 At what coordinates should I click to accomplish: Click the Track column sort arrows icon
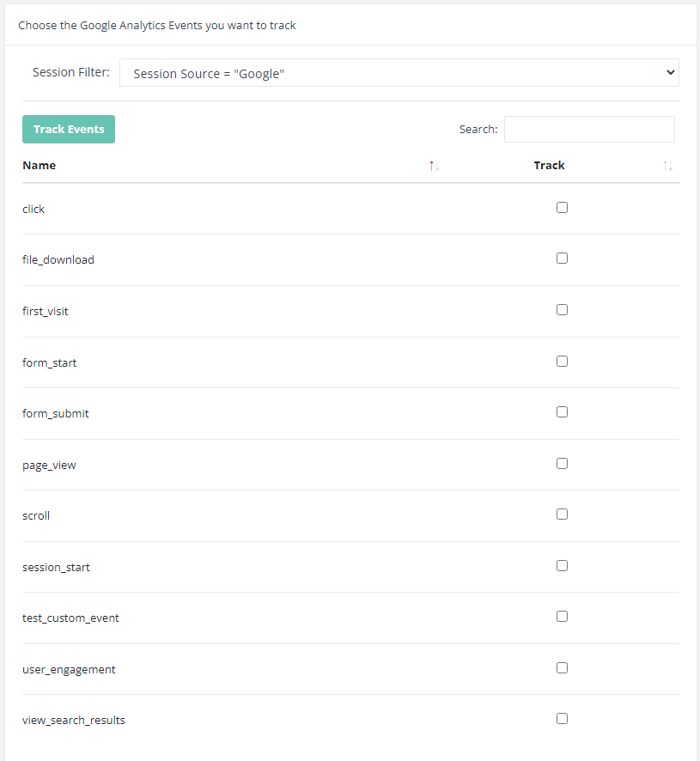(x=667, y=166)
